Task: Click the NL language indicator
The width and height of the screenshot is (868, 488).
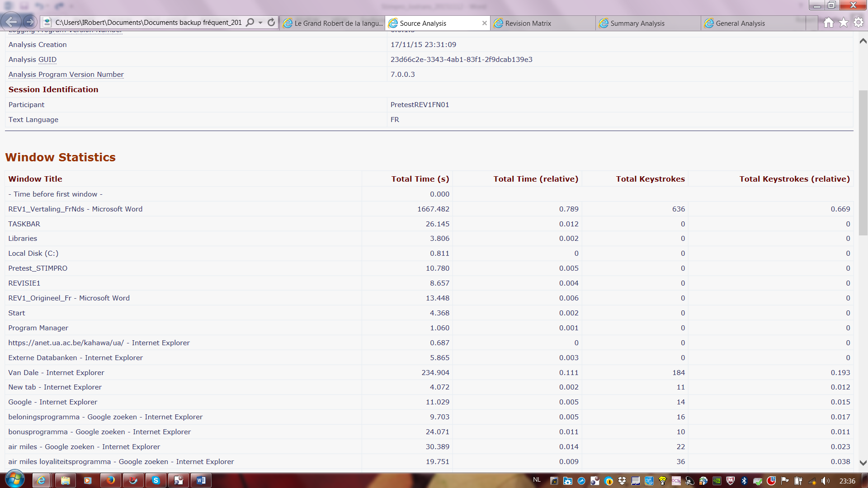Action: click(x=537, y=480)
